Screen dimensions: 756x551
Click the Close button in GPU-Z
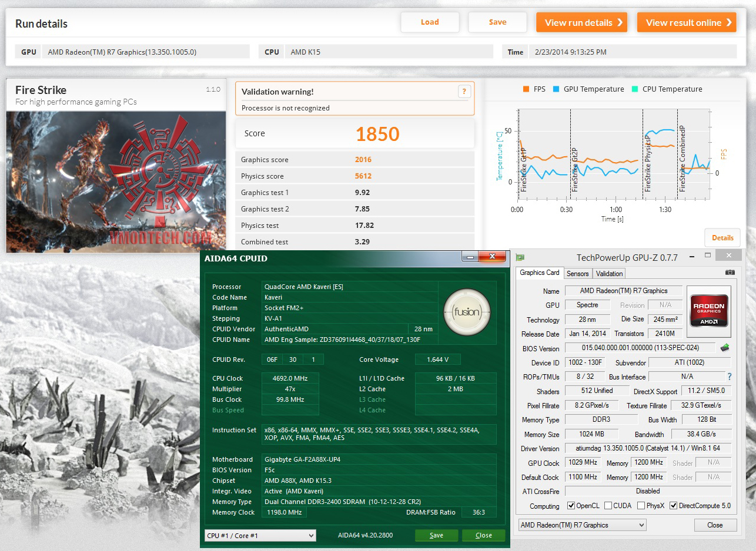715,525
